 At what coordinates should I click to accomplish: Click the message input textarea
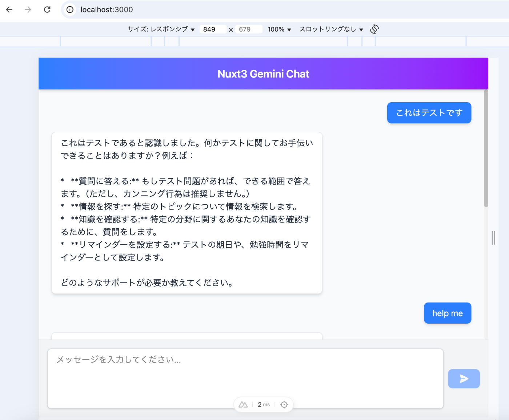click(245, 379)
